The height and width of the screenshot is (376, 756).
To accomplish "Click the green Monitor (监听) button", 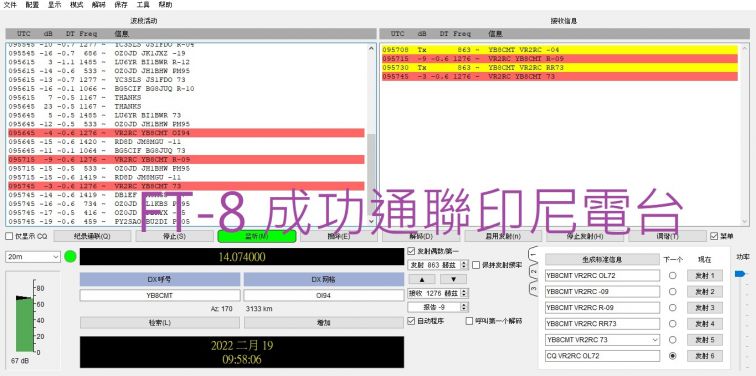I will tap(256, 236).
